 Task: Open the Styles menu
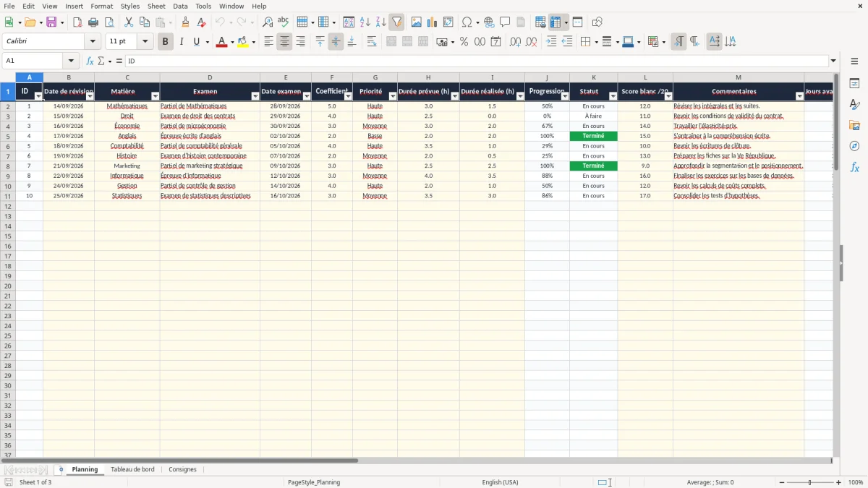(130, 6)
